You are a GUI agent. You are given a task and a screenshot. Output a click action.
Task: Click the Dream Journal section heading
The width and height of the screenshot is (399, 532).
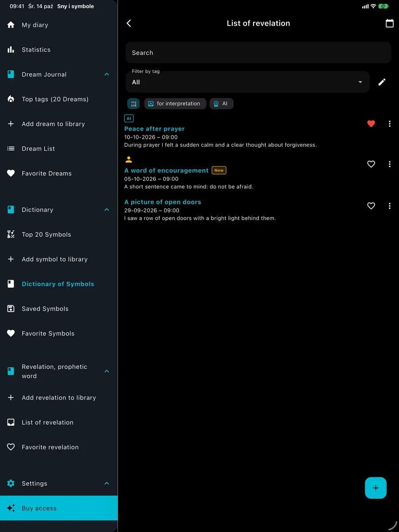coord(44,74)
